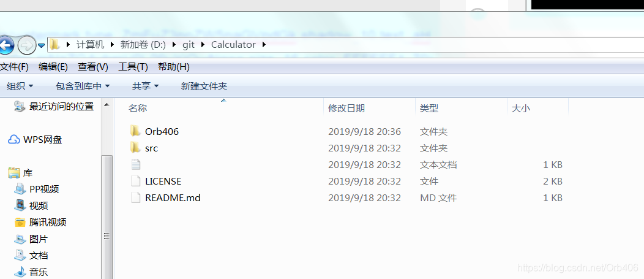Select 库 in the navigation pane

coord(28,173)
